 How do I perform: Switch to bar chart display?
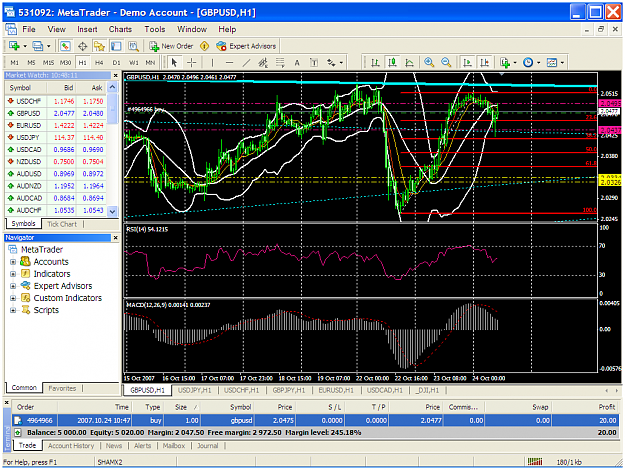tap(375, 63)
